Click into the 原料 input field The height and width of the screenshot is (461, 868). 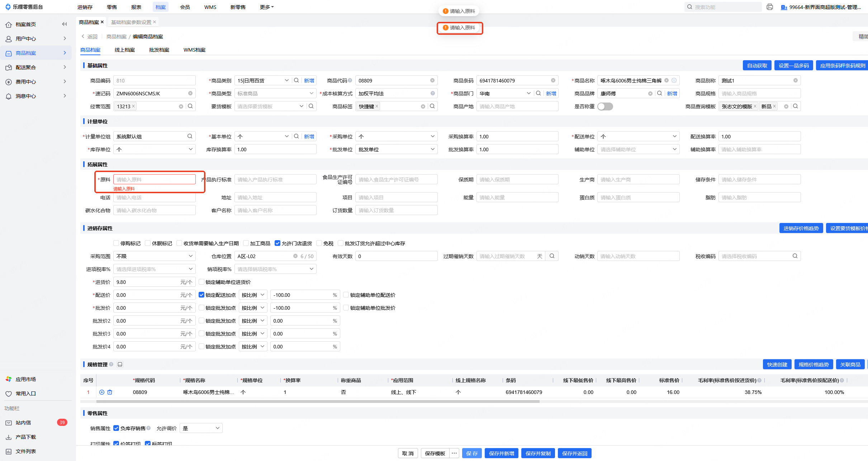point(154,179)
